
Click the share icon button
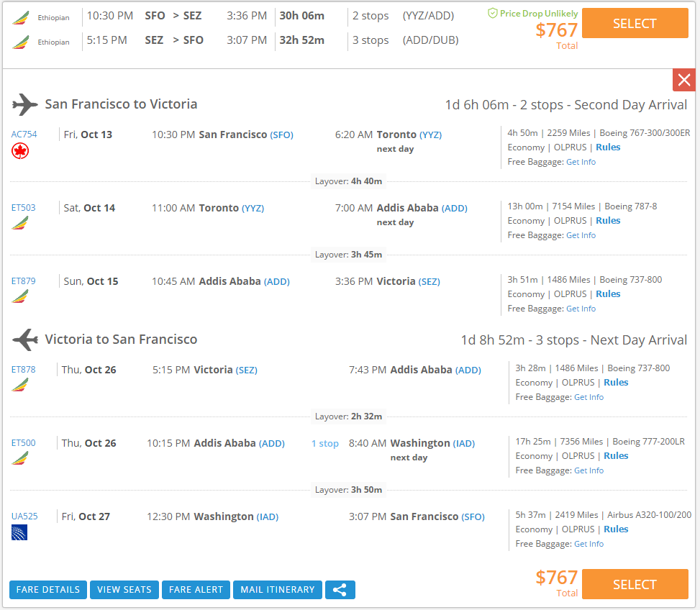tap(340, 589)
